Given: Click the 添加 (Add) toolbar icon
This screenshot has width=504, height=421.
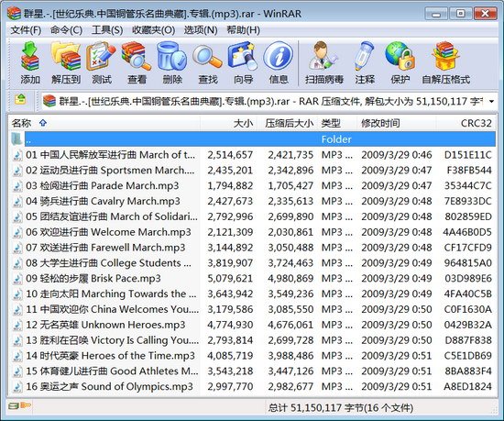Looking at the screenshot, I should (30, 62).
